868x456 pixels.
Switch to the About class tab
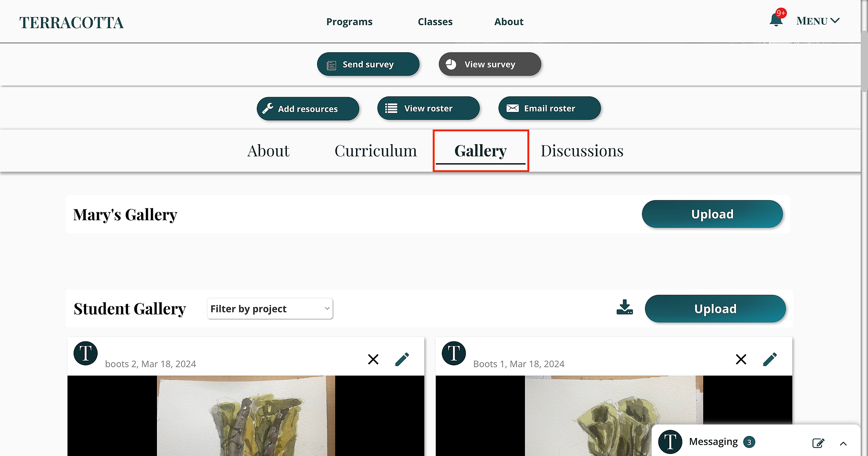pyautogui.click(x=268, y=151)
